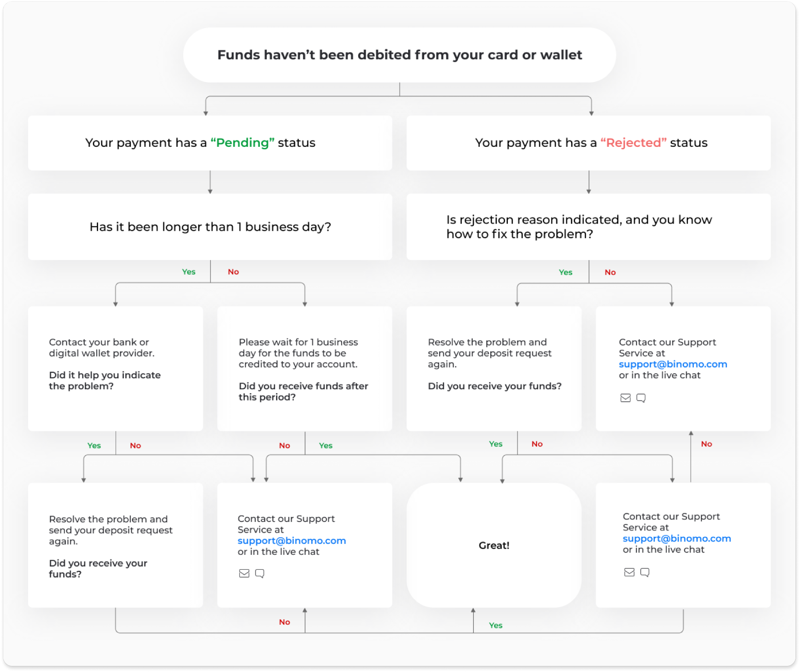Click "Contact your bank or digital wallet provider" box
The image size is (800, 672).
[x=115, y=368]
